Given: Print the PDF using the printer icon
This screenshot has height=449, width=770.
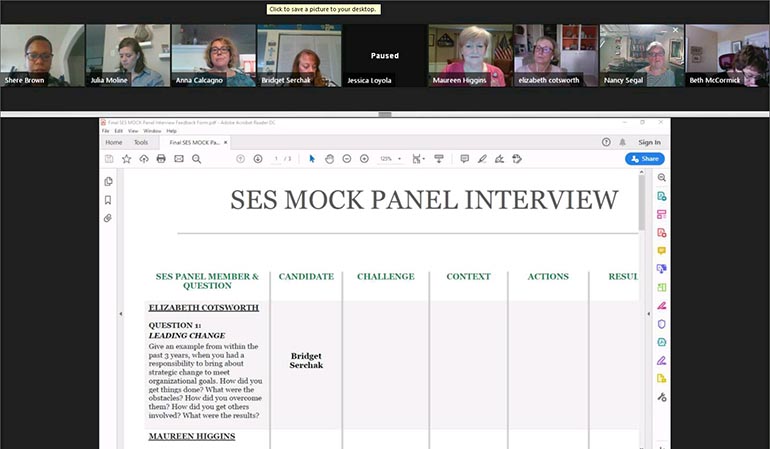Looking at the screenshot, I should [x=161, y=159].
